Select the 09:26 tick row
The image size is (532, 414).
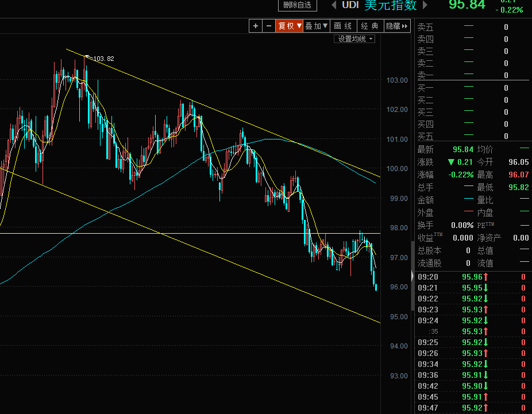coord(472,353)
